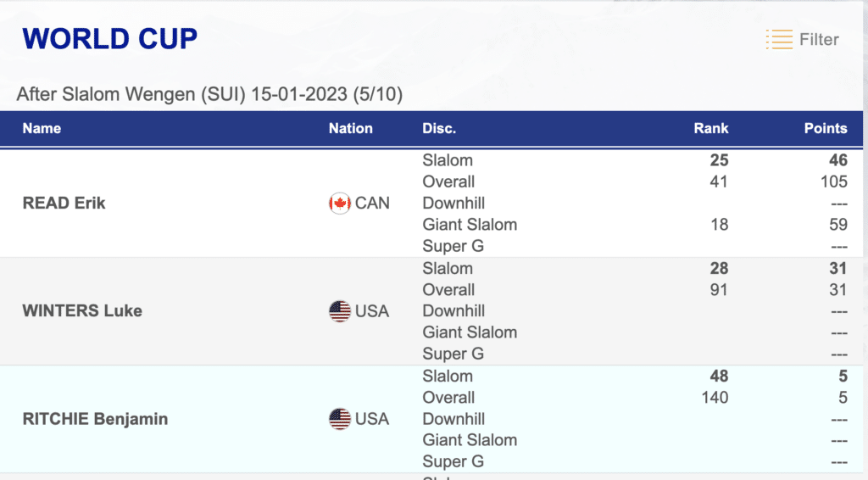
Task: Sort by the Nation column header
Action: pyautogui.click(x=350, y=129)
